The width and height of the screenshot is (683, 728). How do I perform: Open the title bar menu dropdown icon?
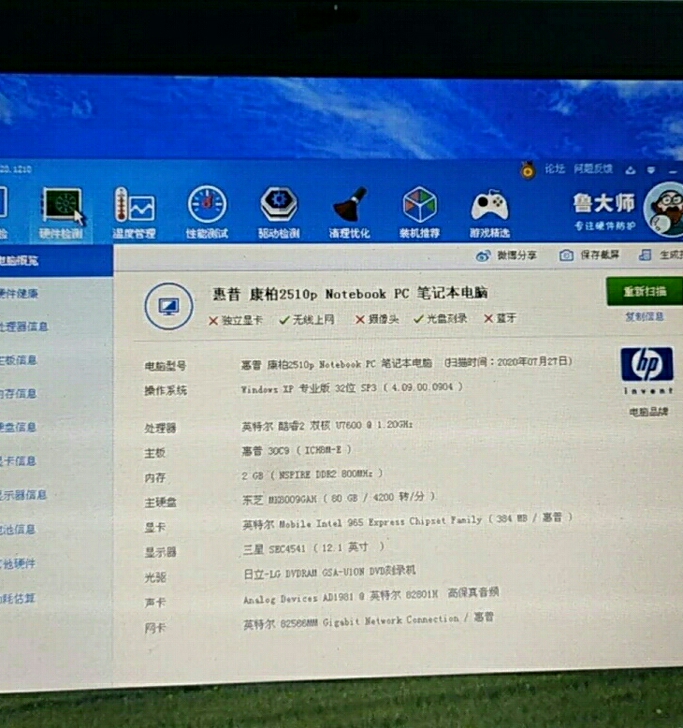[651, 170]
